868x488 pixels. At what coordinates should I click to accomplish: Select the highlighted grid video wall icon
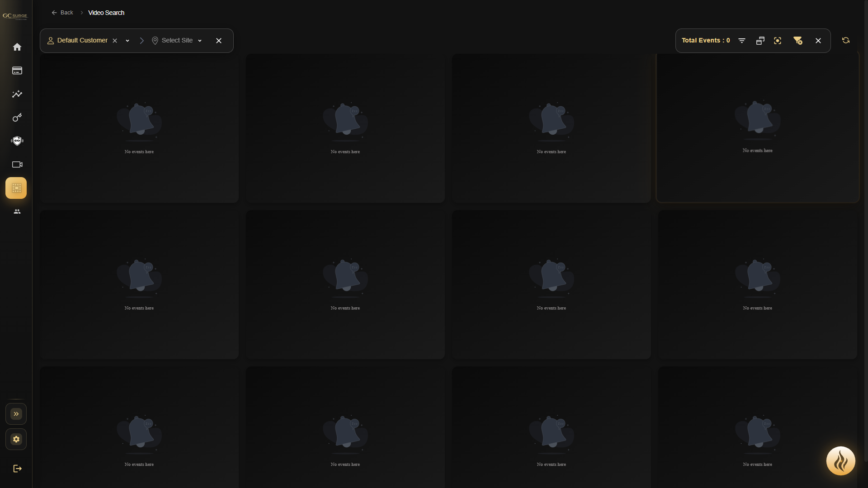(x=16, y=188)
